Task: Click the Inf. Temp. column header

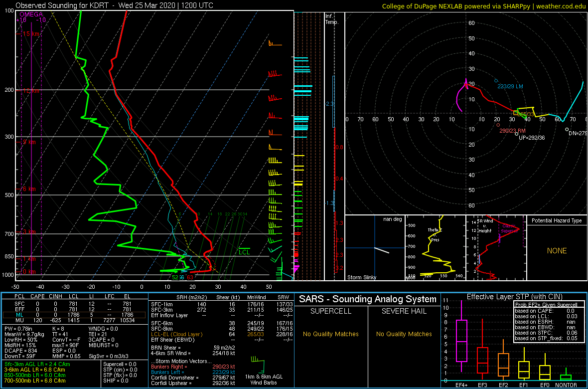Action: point(332,19)
